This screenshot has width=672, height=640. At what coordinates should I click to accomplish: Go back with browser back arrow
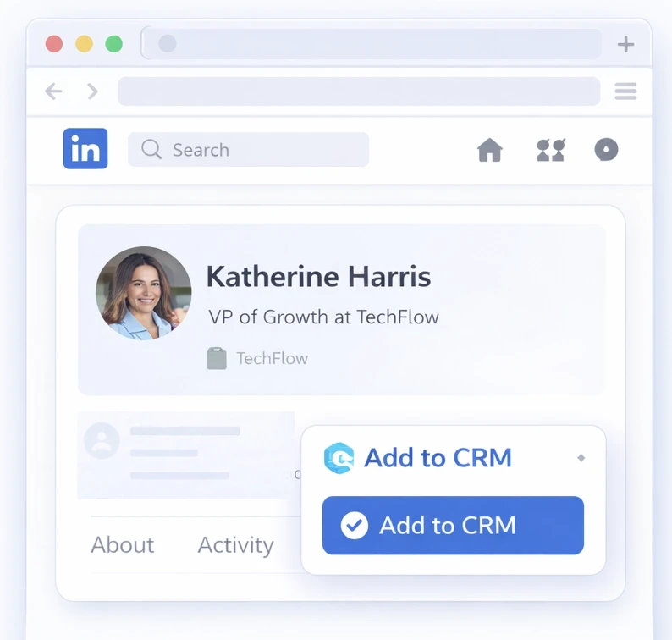click(x=53, y=91)
